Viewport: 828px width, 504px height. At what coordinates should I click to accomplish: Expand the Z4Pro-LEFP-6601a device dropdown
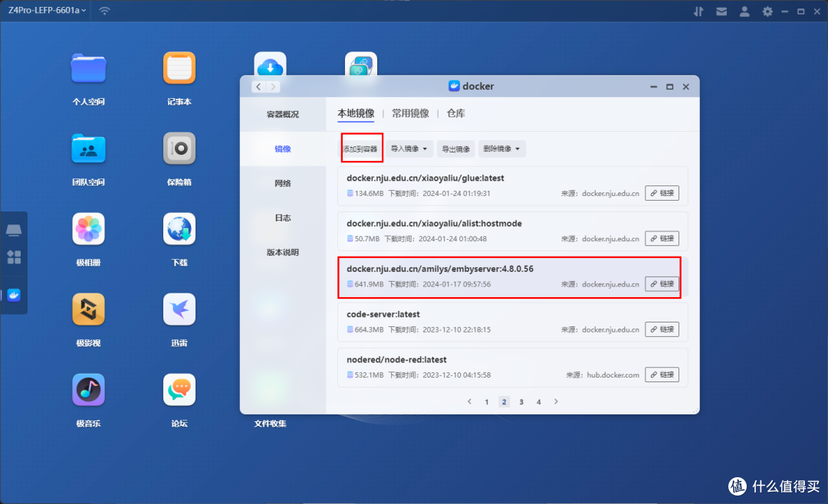(47, 10)
